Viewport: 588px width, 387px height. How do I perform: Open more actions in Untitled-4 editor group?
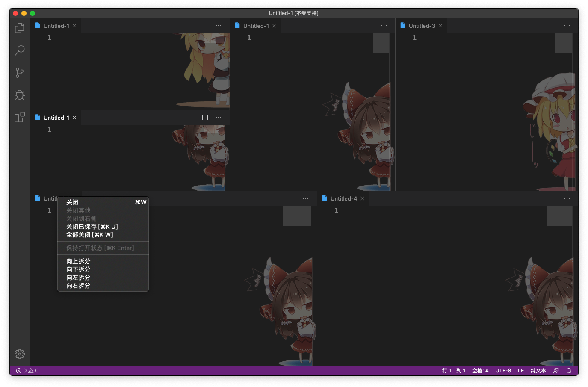567,198
